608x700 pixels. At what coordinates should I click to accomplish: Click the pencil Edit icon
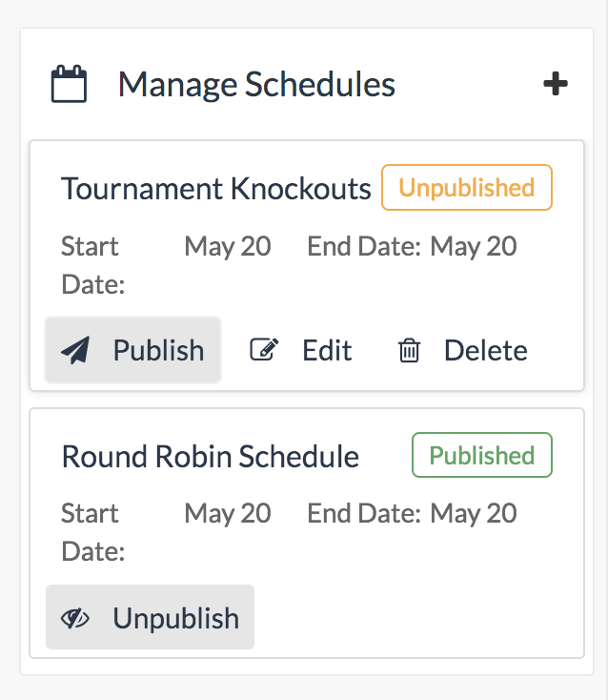tap(262, 351)
